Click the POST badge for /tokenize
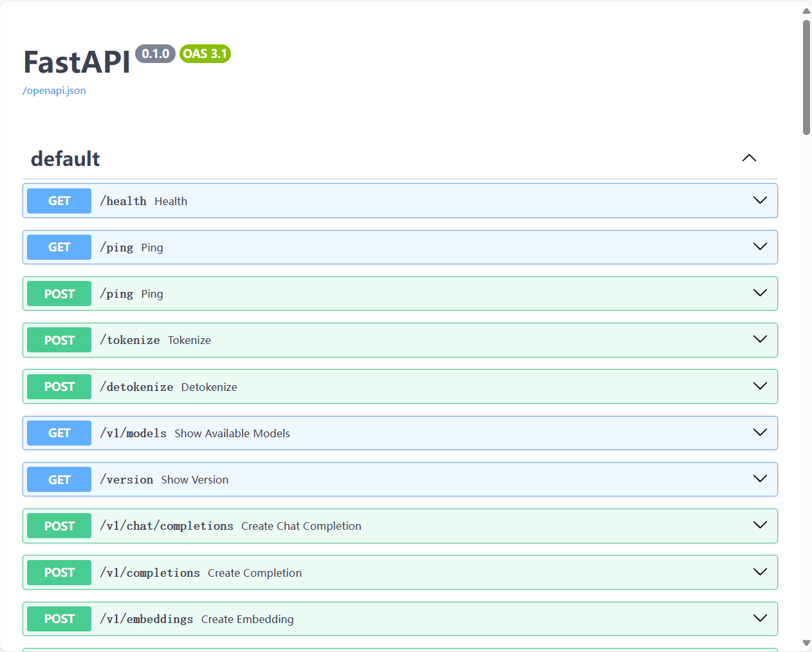The height and width of the screenshot is (652, 812). click(x=59, y=340)
